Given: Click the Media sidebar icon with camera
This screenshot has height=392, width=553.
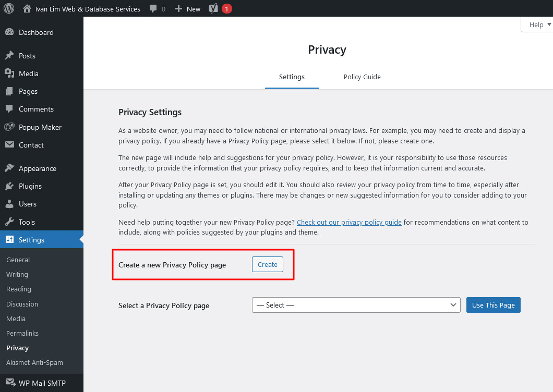Looking at the screenshot, I should (x=9, y=73).
